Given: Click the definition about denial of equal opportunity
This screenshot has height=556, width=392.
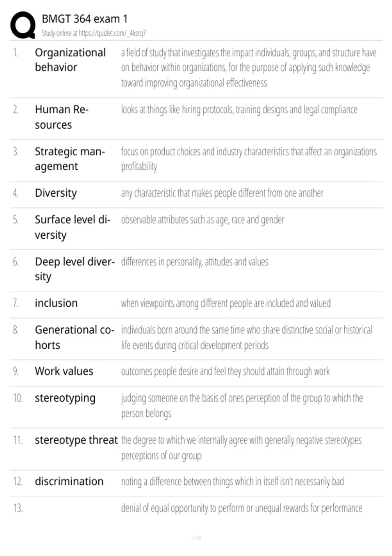Looking at the screenshot, I should click(x=241, y=508).
